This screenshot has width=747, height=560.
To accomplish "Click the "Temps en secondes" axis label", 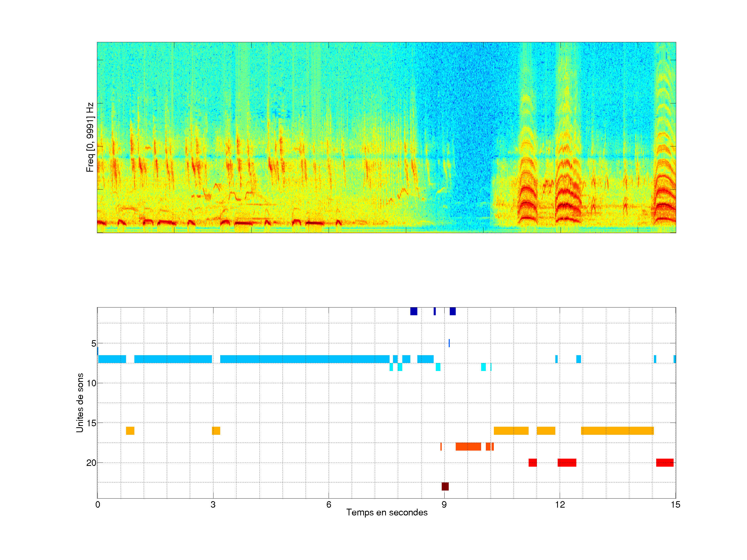I will click(x=387, y=512).
